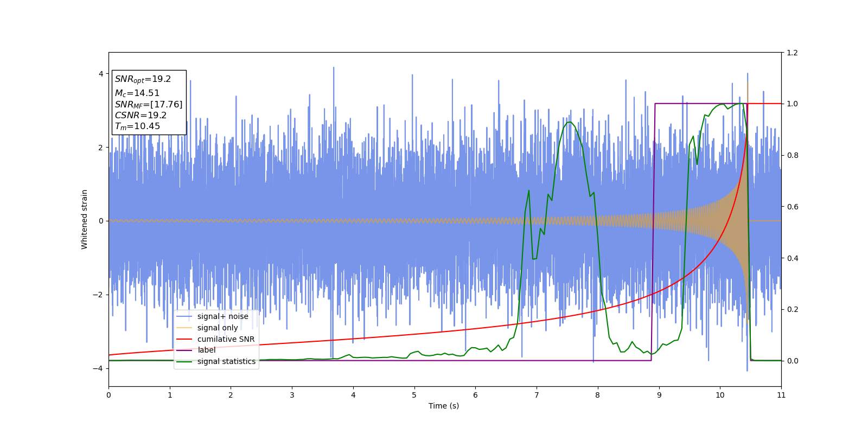Click the 'Whitened strain' y-axis label
The width and height of the screenshot is (868, 434).
click(85, 219)
